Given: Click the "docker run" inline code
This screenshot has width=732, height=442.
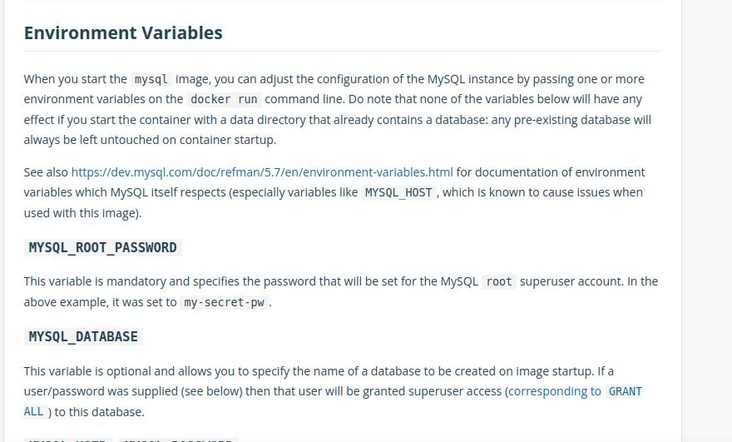Looking at the screenshot, I should (224, 99).
